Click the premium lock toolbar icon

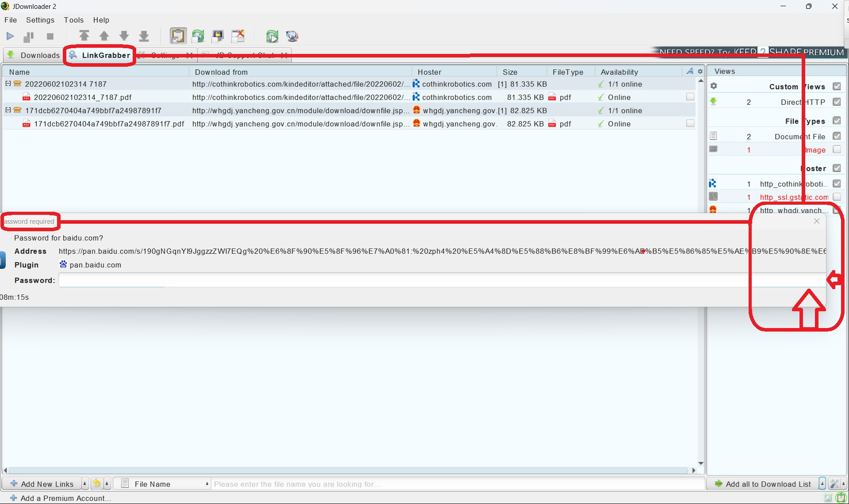coord(218,36)
